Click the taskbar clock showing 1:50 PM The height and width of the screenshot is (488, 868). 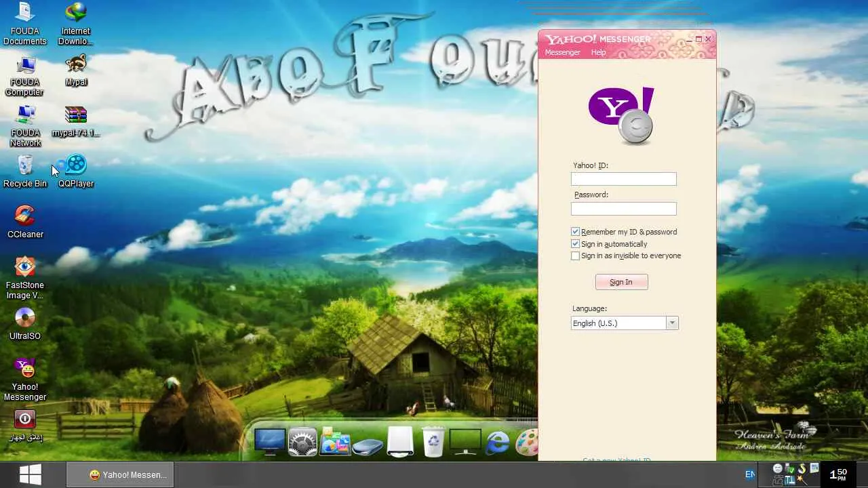coord(839,474)
